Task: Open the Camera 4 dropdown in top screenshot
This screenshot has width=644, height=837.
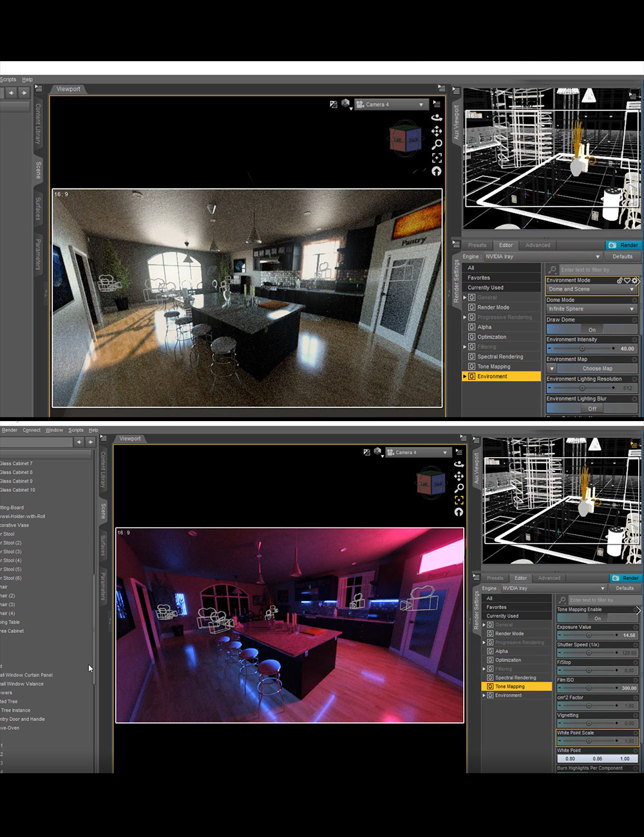Action: (390, 104)
